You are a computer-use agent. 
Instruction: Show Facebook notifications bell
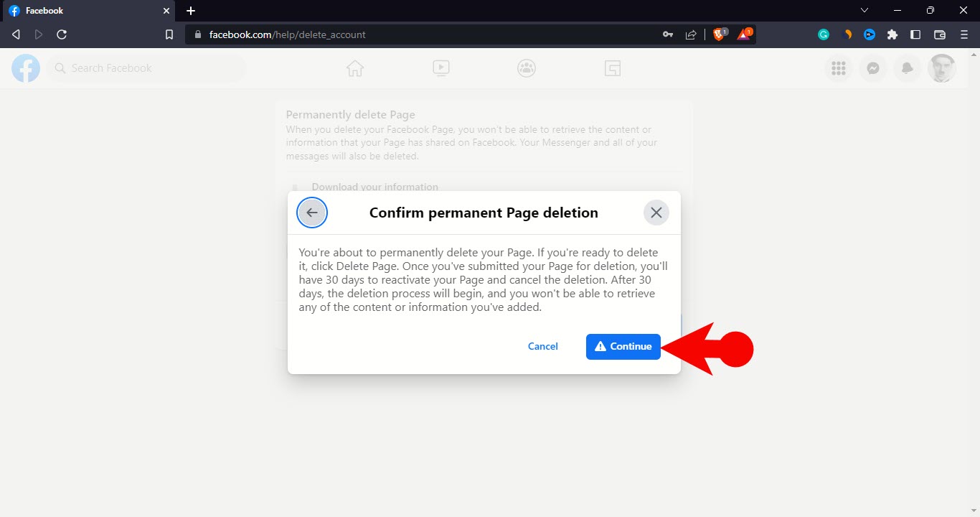(x=908, y=68)
